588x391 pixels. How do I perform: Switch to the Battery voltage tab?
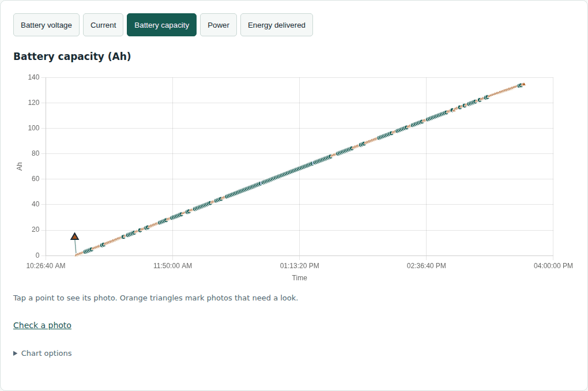[x=46, y=25]
